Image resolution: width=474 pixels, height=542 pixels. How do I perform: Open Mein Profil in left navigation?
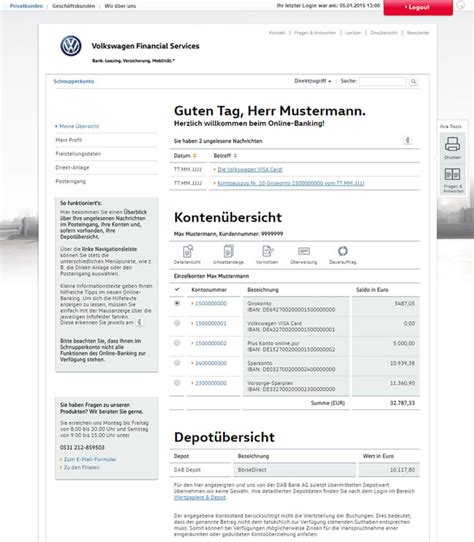pyautogui.click(x=69, y=140)
